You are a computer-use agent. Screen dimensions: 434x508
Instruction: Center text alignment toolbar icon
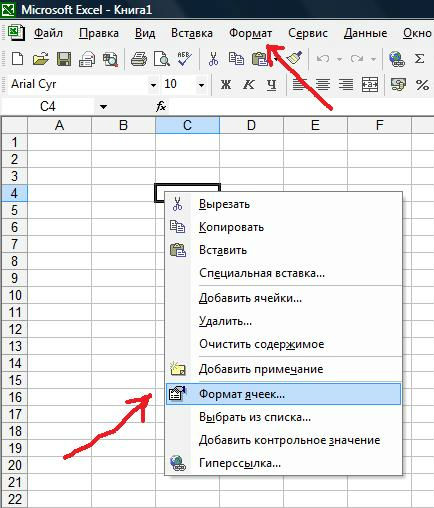point(323,84)
